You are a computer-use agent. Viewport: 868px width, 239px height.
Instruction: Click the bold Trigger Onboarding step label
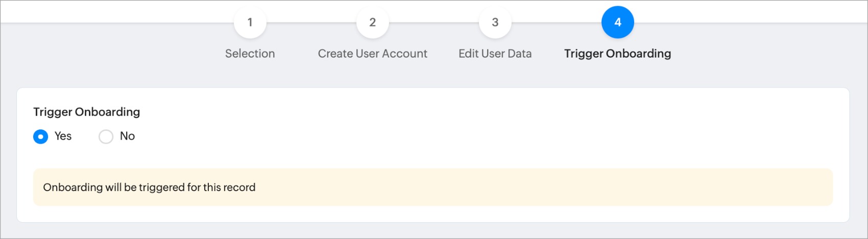pyautogui.click(x=617, y=54)
